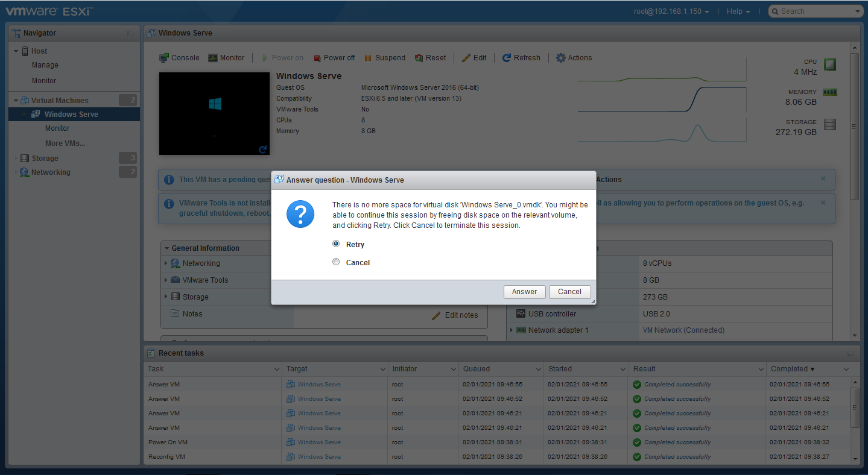This screenshot has height=475, width=868.
Task: Expand the Storage row in General Information
Action: point(166,297)
